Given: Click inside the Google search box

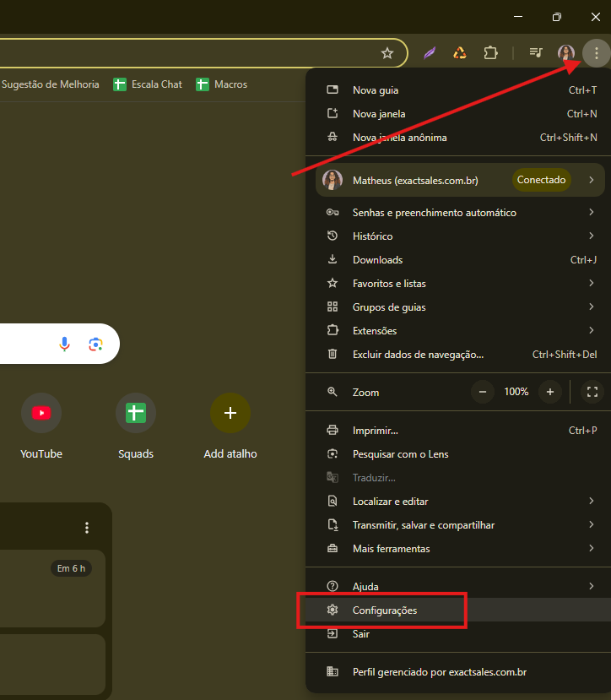Looking at the screenshot, I should coord(60,344).
